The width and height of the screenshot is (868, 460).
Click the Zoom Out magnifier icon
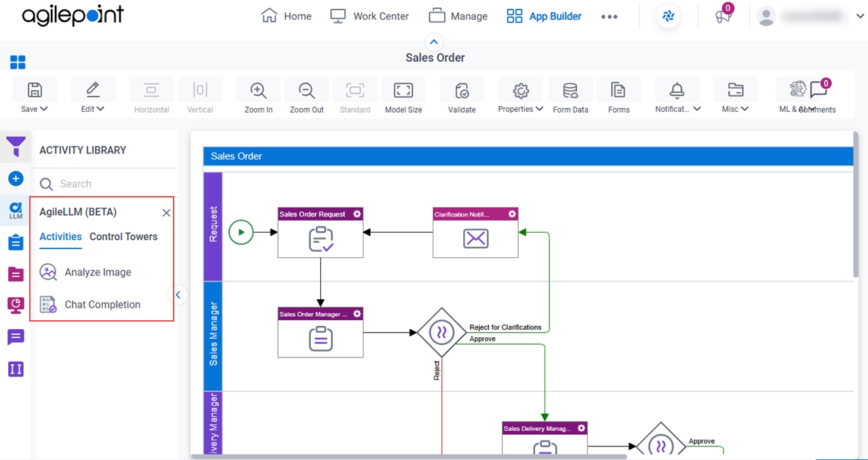point(307,90)
